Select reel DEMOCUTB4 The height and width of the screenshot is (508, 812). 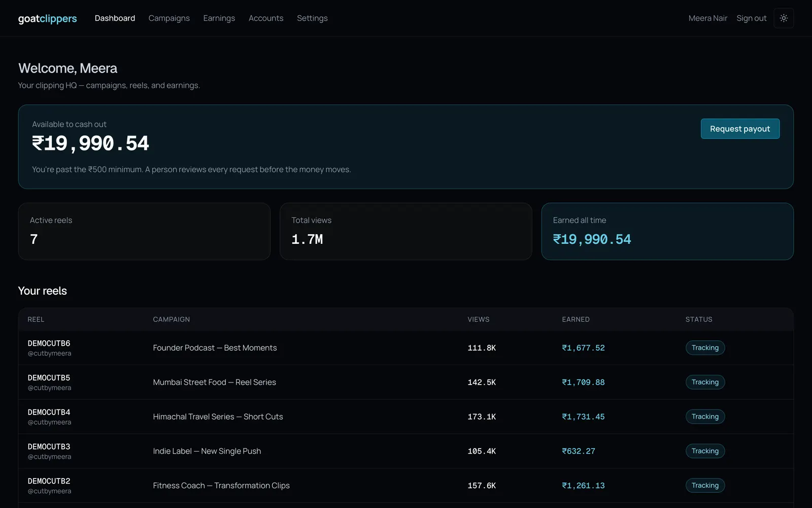pyautogui.click(x=49, y=412)
